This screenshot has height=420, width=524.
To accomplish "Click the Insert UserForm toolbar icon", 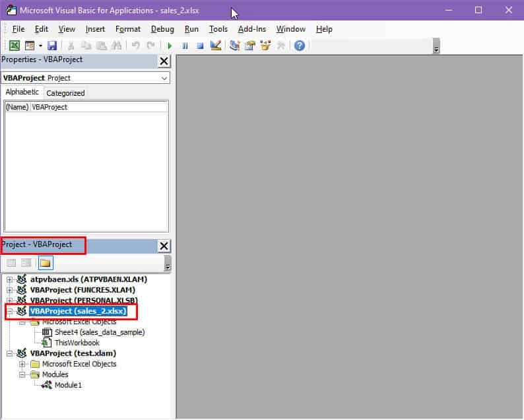I will tap(30, 46).
